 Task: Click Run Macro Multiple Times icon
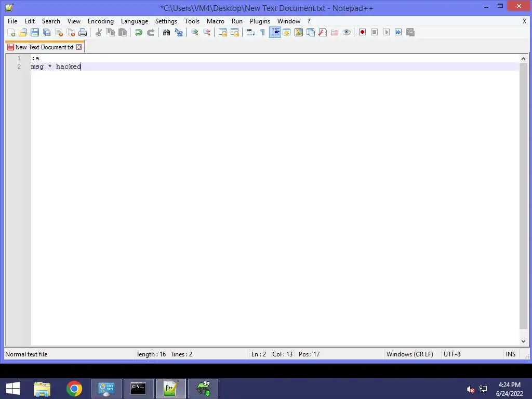(398, 32)
